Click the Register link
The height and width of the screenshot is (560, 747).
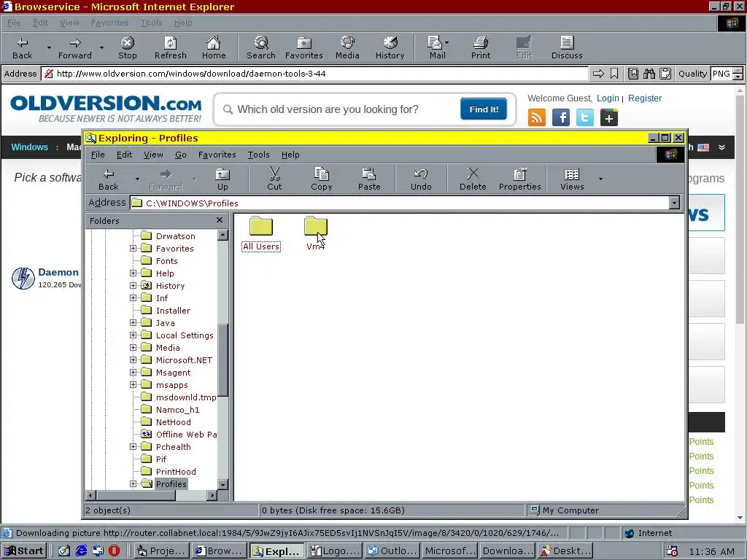tap(645, 98)
